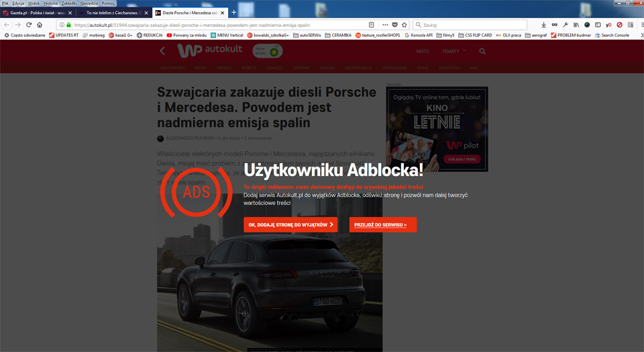The width and height of the screenshot is (644, 352).
Task: Click the Szukaj search field
Action: click(x=470, y=25)
